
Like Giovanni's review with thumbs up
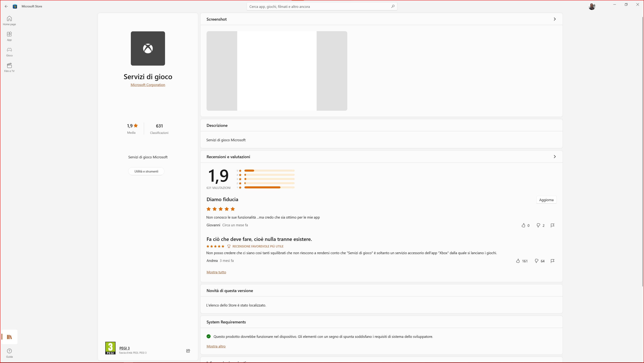click(x=523, y=225)
